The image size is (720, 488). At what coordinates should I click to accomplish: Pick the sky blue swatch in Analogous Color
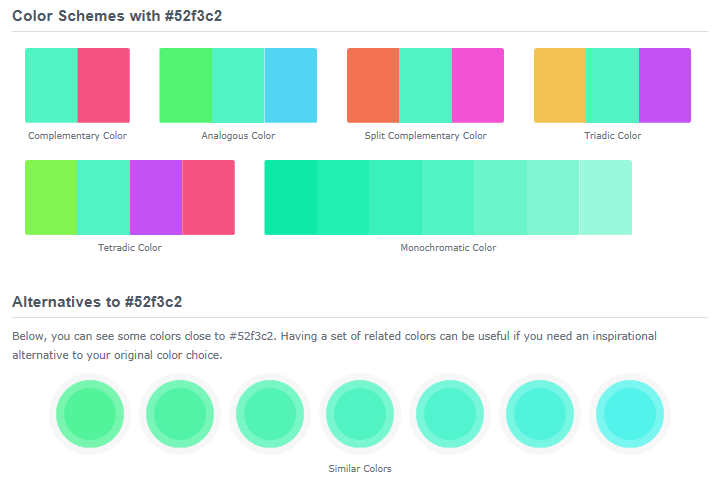tap(291, 85)
